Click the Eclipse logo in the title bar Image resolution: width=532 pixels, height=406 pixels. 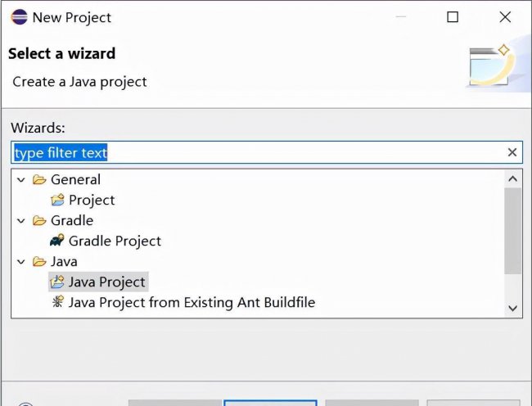(x=19, y=17)
